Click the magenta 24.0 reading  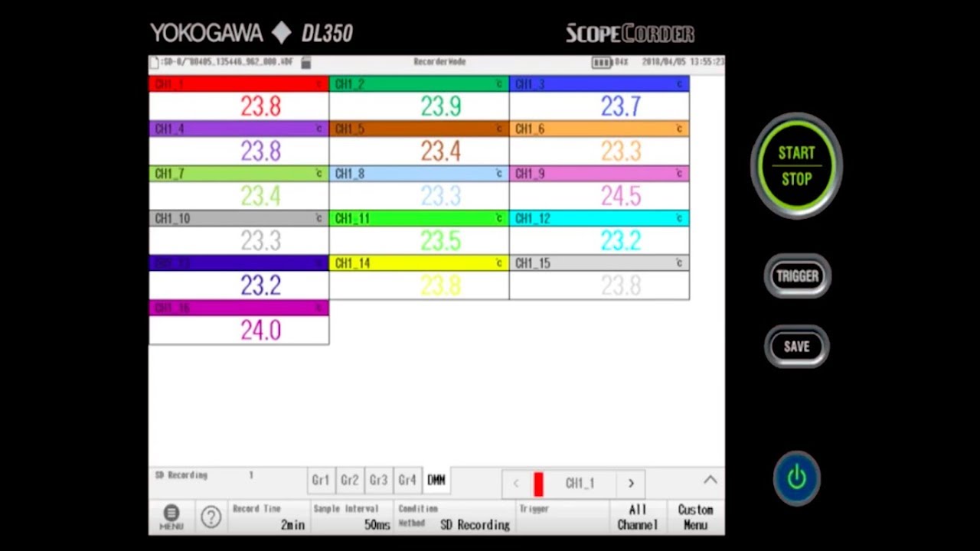point(261,331)
